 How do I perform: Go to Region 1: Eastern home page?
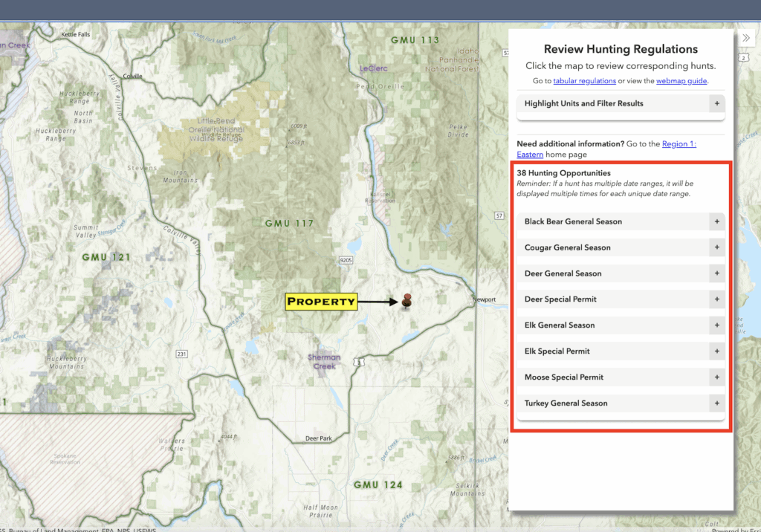tap(679, 144)
